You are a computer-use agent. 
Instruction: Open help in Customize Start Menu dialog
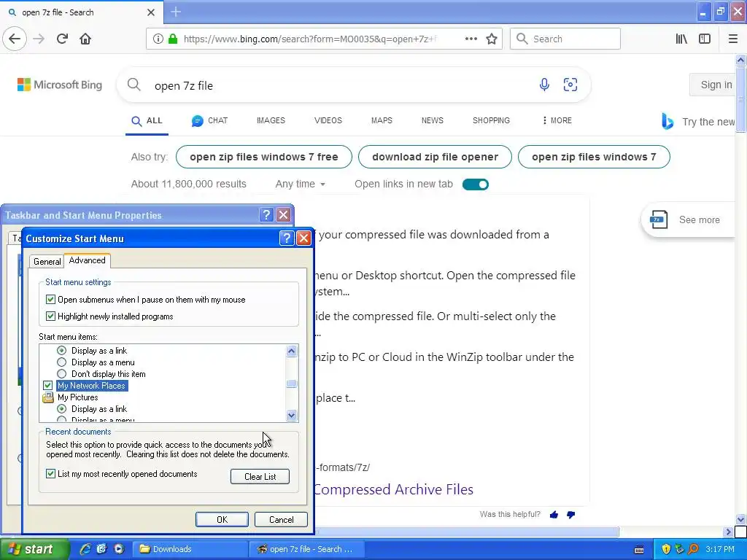[x=286, y=238]
